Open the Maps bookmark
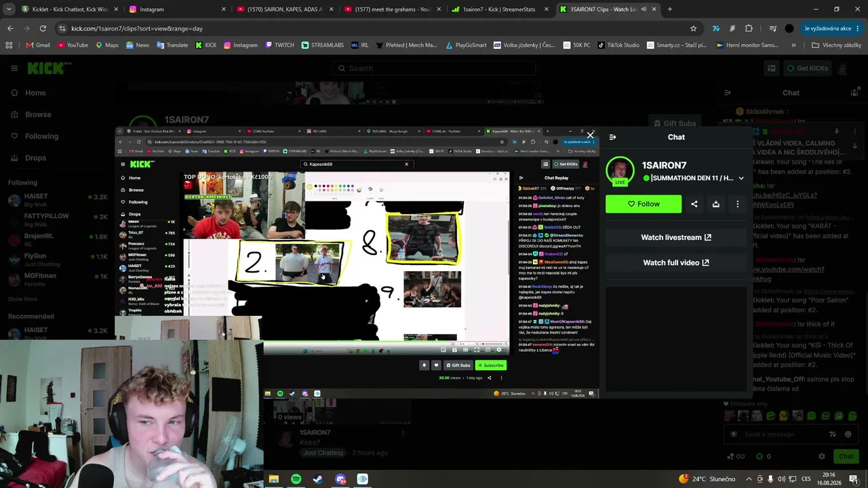This screenshot has height=488, width=868. coord(106,45)
